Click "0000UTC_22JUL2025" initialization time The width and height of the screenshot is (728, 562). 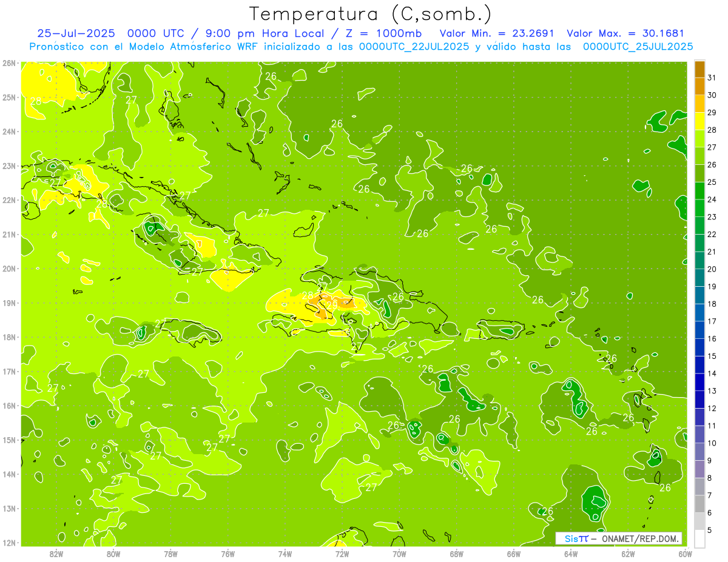pos(414,47)
